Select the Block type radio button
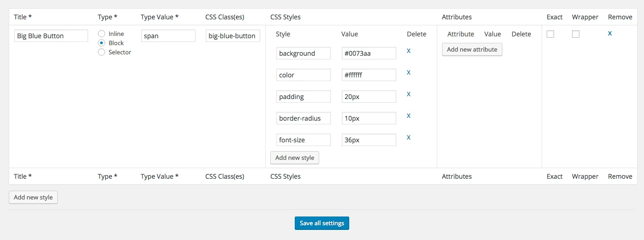This screenshot has width=644, height=240. click(101, 43)
